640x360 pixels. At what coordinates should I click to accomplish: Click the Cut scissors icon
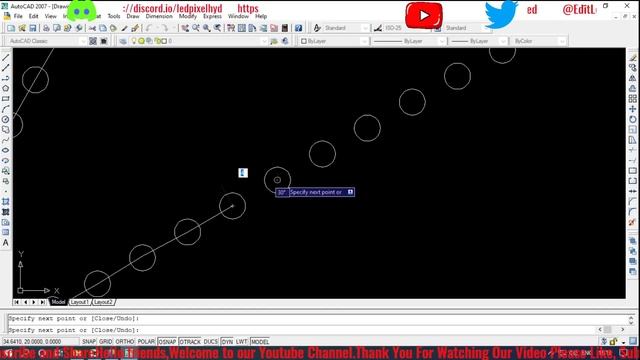click(92, 28)
